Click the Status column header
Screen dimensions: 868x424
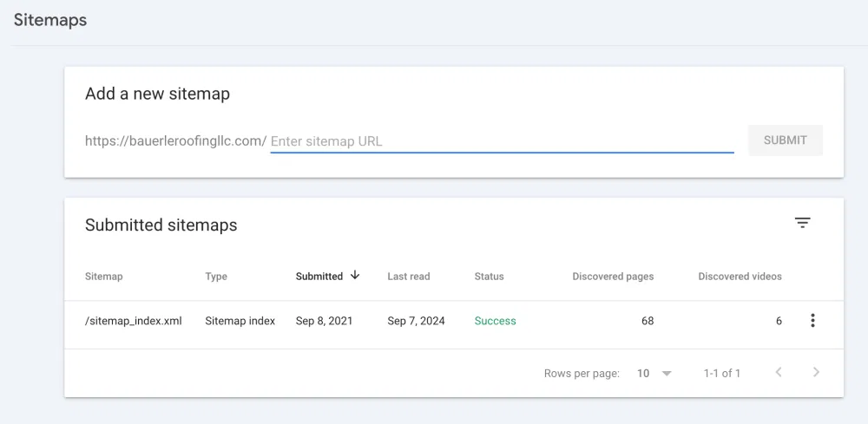pyautogui.click(x=489, y=277)
